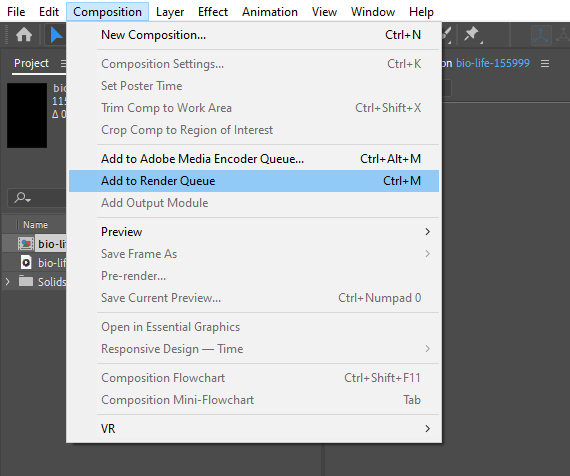Choose Add to Render Queue

coord(254,181)
